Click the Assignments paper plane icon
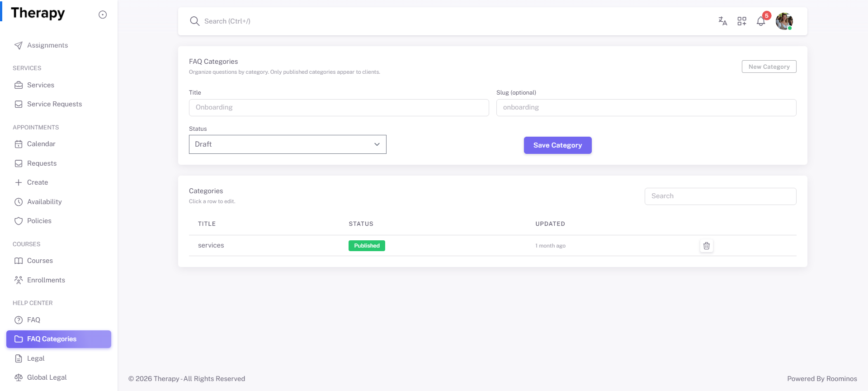 tap(19, 45)
